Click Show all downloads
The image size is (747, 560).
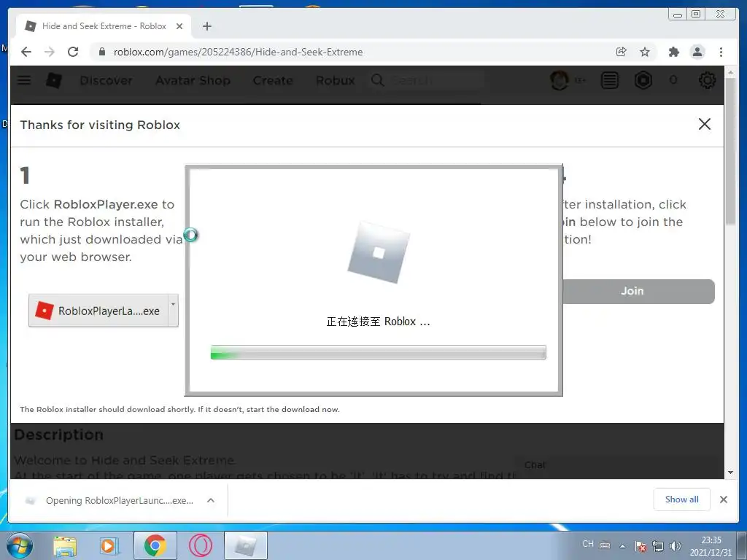tap(682, 499)
